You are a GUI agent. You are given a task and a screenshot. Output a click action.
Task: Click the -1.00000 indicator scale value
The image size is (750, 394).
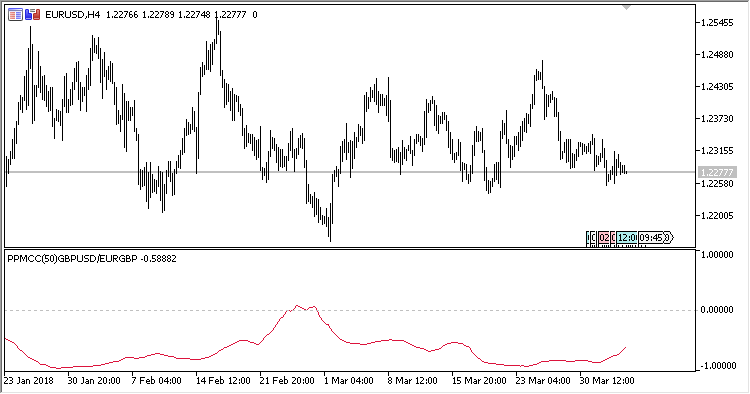tap(717, 366)
